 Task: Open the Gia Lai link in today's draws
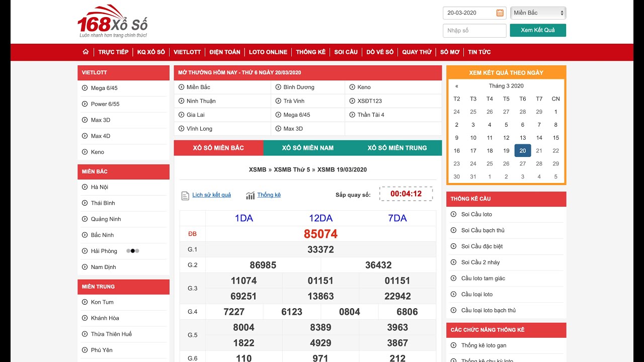(x=195, y=115)
